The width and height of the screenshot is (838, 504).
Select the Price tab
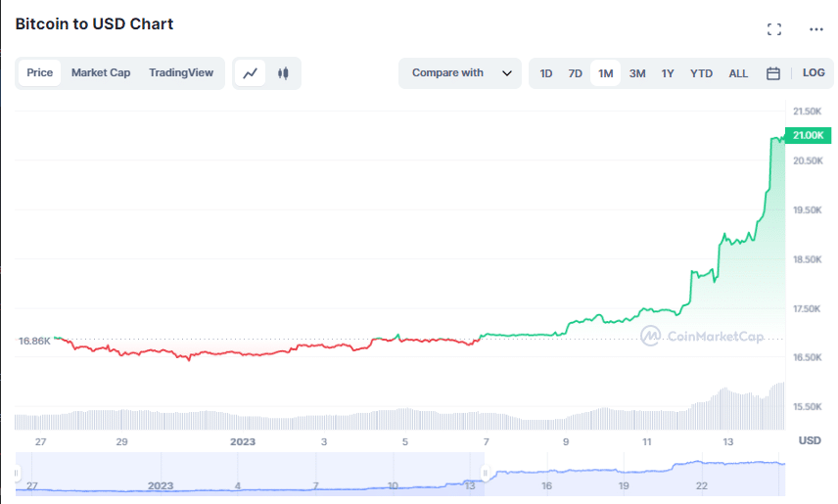click(39, 72)
